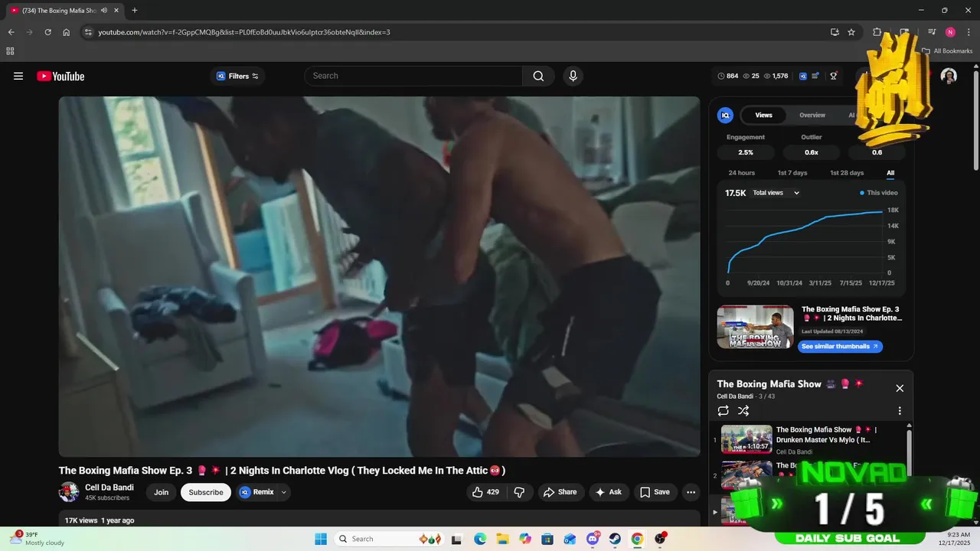Like the video with 429 likes
This screenshot has height=551, width=980.
pos(485,492)
